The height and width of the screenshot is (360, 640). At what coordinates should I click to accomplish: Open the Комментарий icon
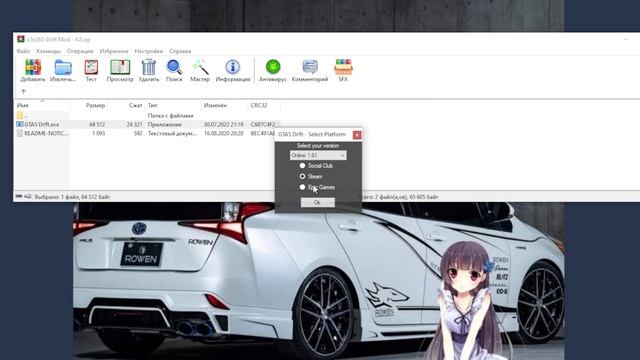point(310,67)
